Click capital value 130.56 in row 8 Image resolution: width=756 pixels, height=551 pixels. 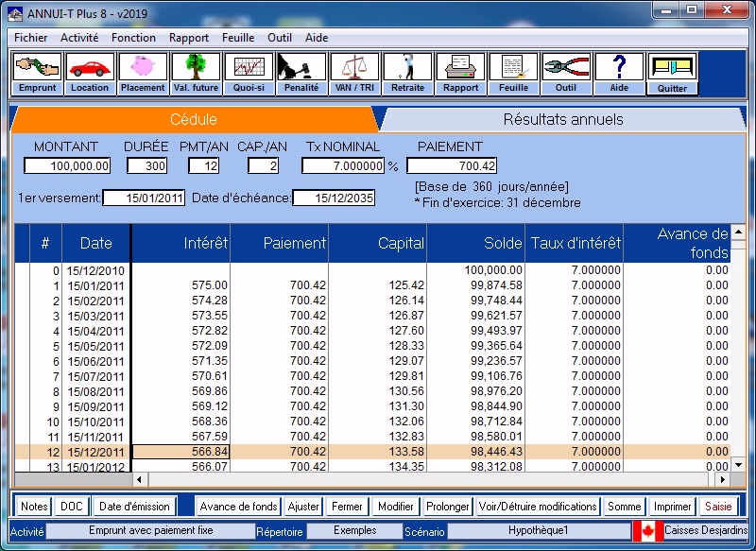(x=377, y=391)
